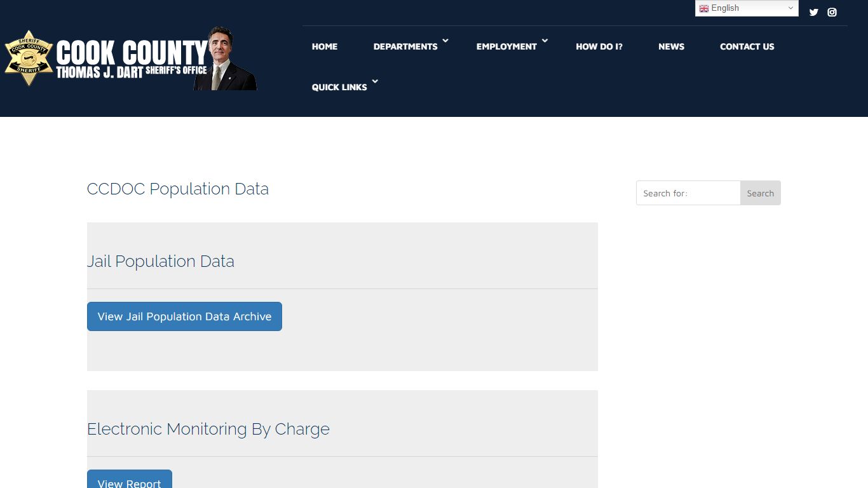The image size is (868, 488).
Task: Go to the Contact Us page
Action: tap(747, 46)
